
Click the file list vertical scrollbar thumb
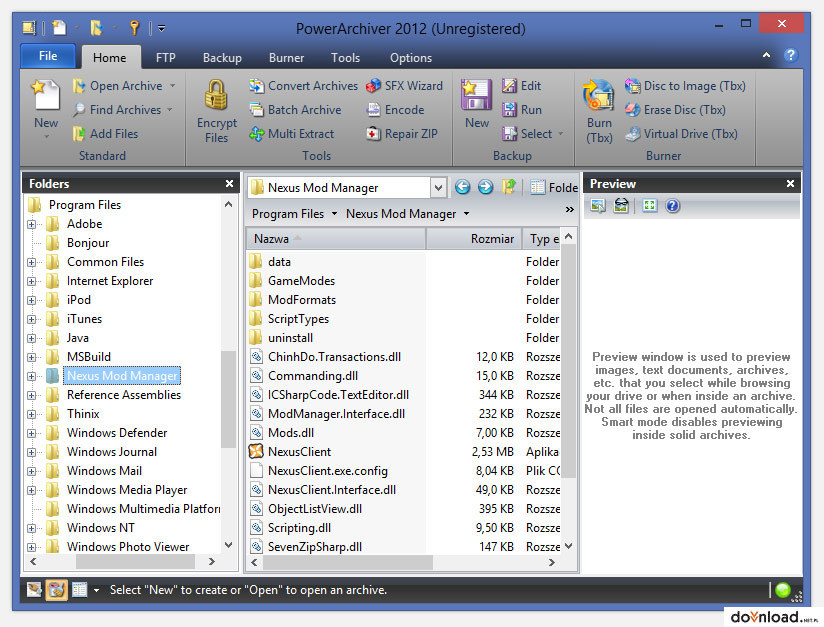tap(569, 362)
